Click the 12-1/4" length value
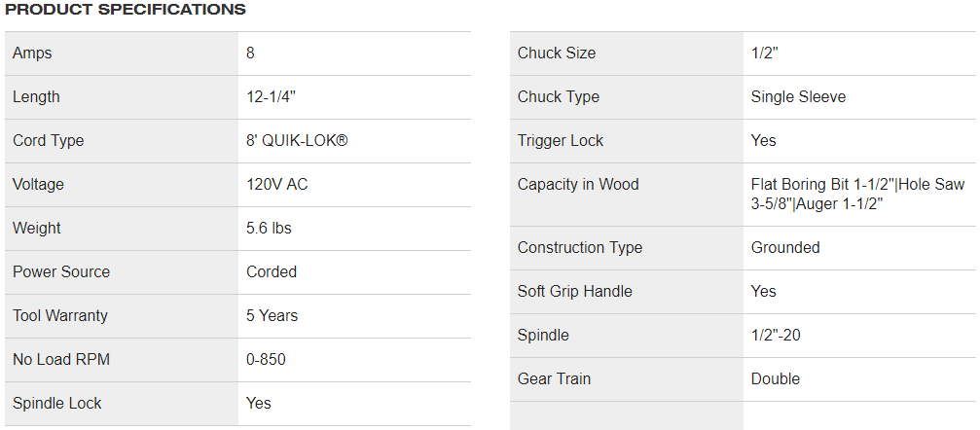This screenshot has height=430, width=980. [271, 97]
